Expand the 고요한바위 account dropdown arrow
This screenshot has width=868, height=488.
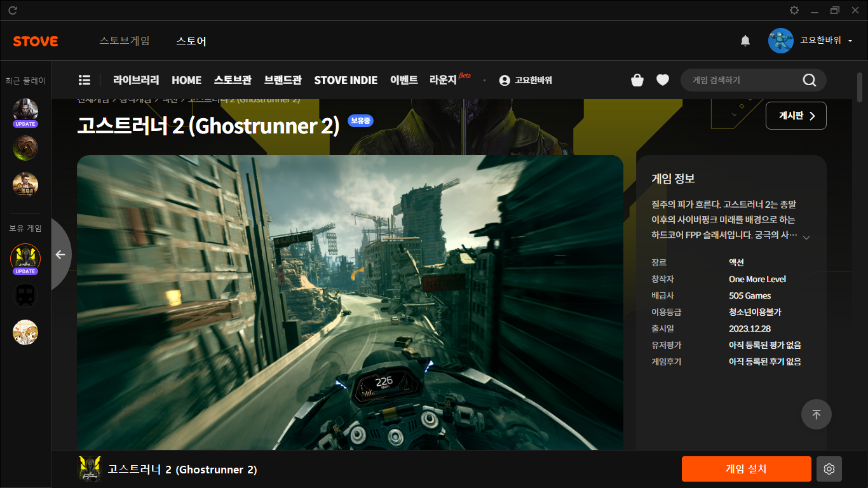click(x=850, y=41)
